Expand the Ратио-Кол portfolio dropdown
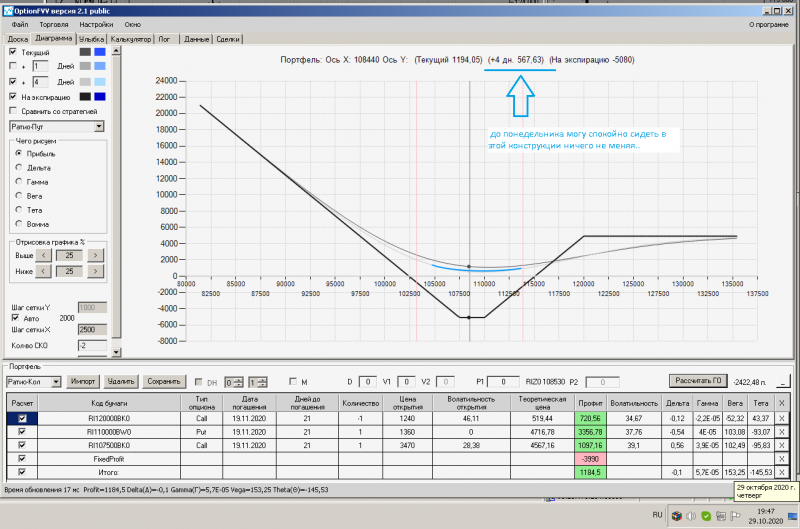Screen dimensions: 800x529 point(56,381)
